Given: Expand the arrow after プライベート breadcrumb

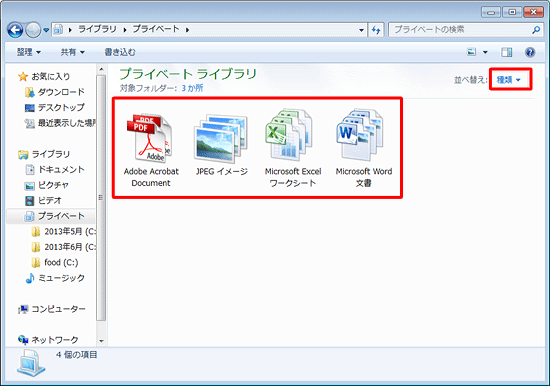Looking at the screenshot, I should pos(187,30).
